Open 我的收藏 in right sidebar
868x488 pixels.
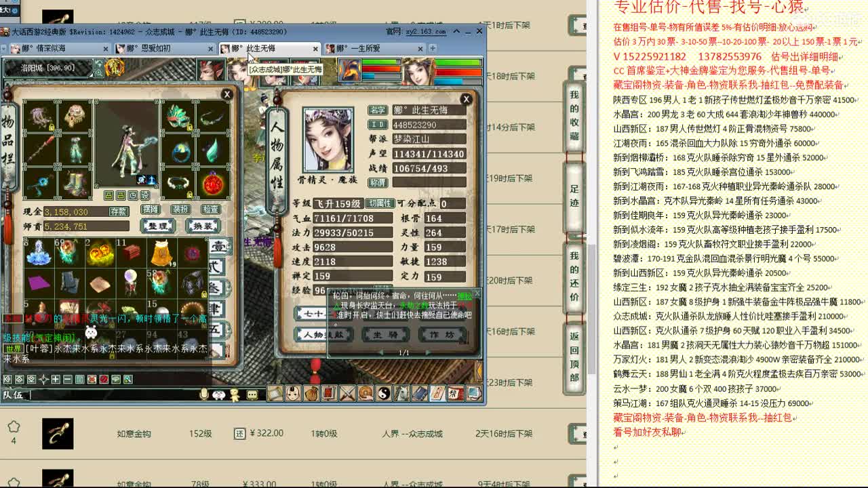point(574,115)
